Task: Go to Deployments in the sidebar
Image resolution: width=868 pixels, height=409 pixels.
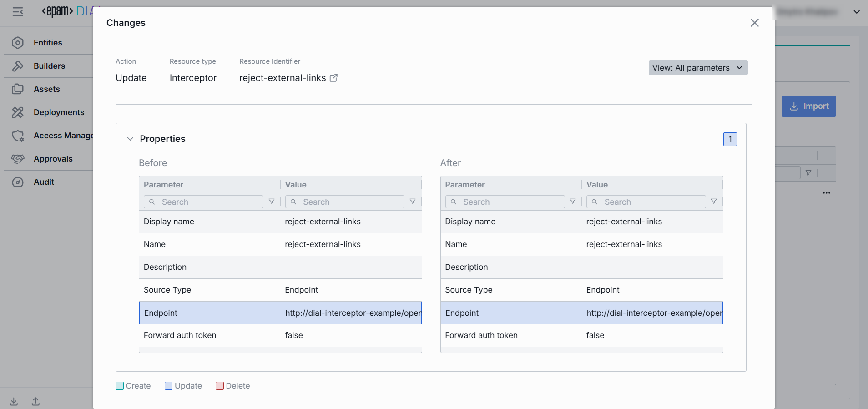Action: pos(59,112)
